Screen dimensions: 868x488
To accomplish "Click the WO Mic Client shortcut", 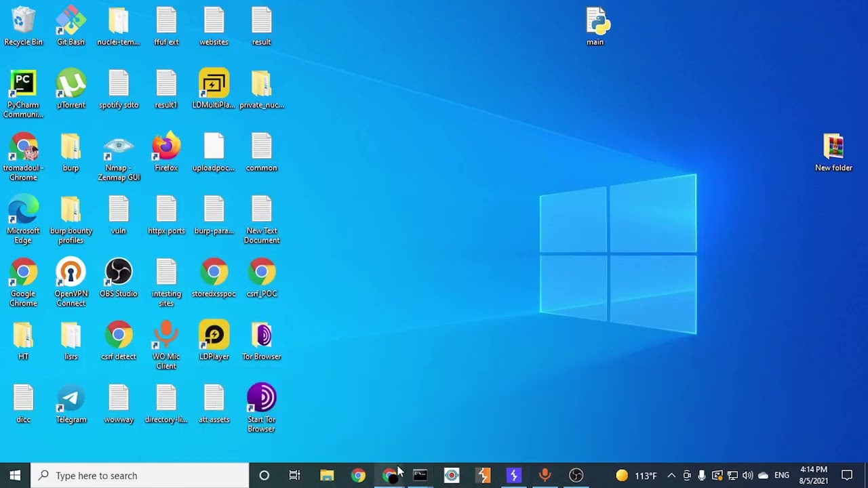I will click(x=166, y=346).
